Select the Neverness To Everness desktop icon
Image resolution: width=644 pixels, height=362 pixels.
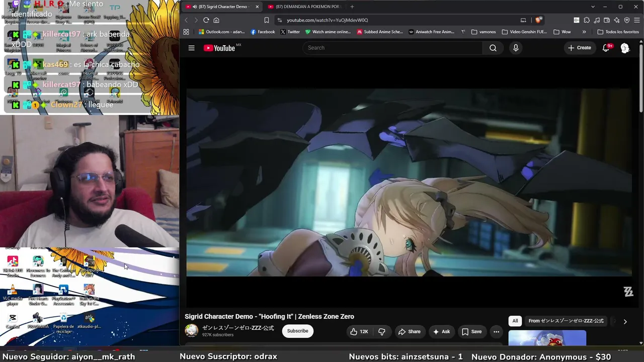[x=38, y=266]
